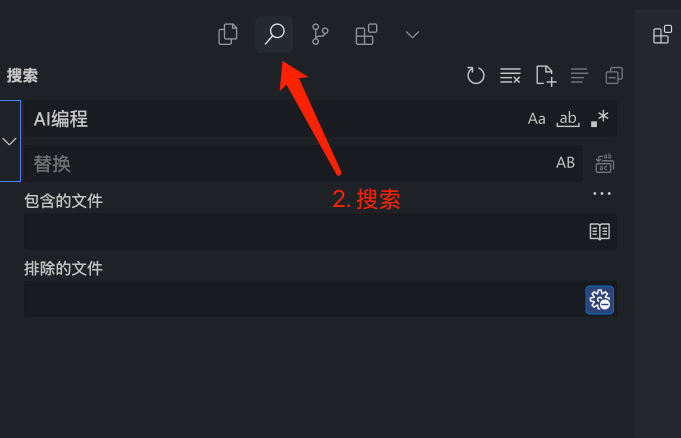Toggle Preserve Case (AB) in replace

(x=565, y=163)
